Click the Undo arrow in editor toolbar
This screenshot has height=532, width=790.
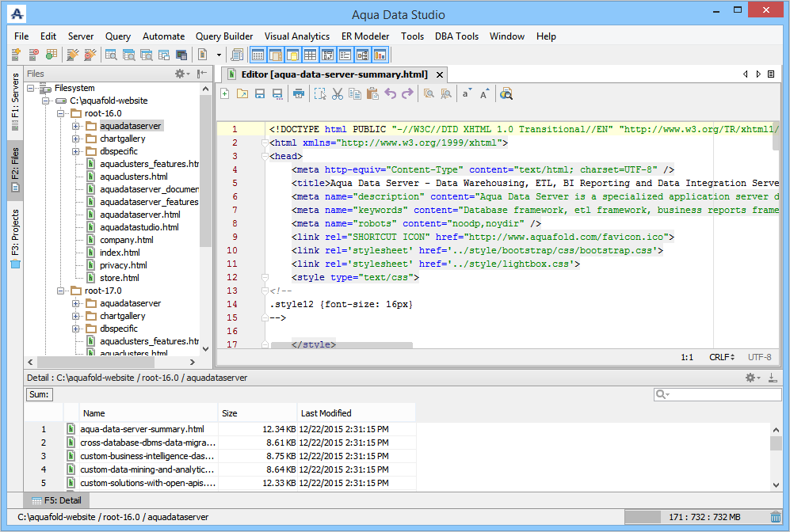click(x=390, y=94)
